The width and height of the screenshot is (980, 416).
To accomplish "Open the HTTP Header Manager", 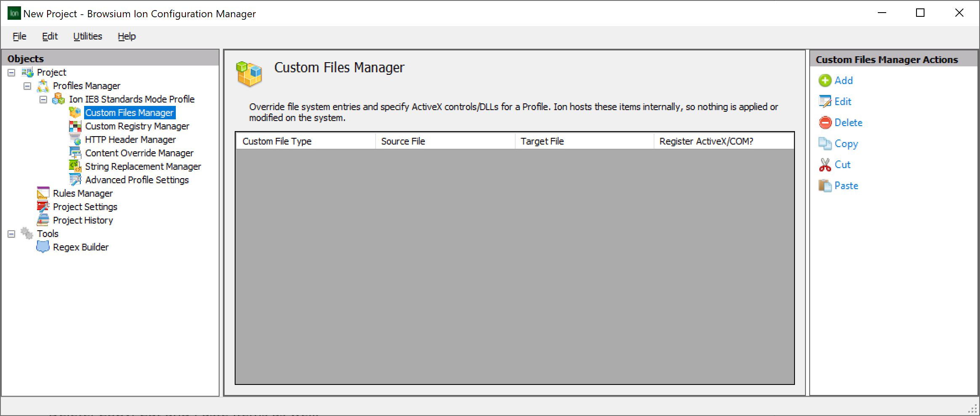I will (130, 140).
